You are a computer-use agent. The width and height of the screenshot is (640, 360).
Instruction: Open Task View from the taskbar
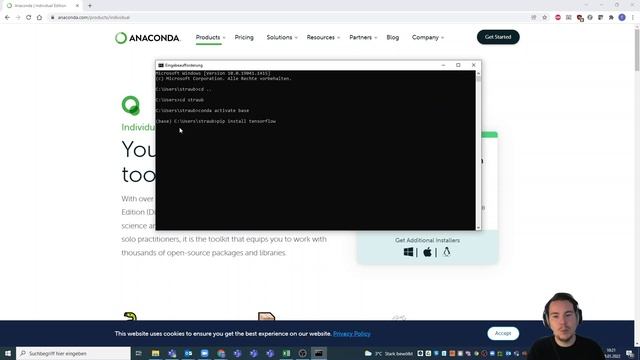[139, 353]
